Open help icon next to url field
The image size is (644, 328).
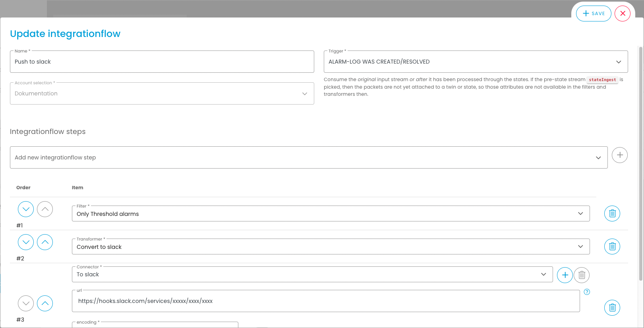[x=587, y=292]
